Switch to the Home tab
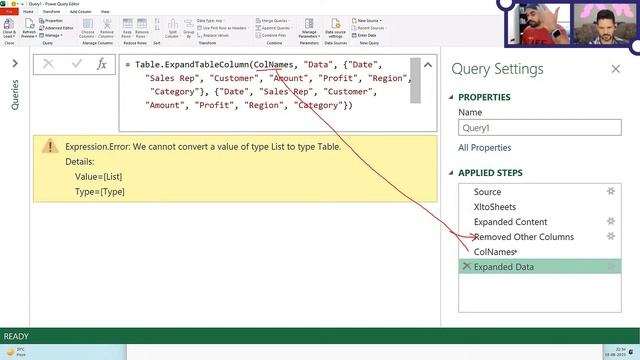Screen dimensions: 640x360 (x=28, y=11)
